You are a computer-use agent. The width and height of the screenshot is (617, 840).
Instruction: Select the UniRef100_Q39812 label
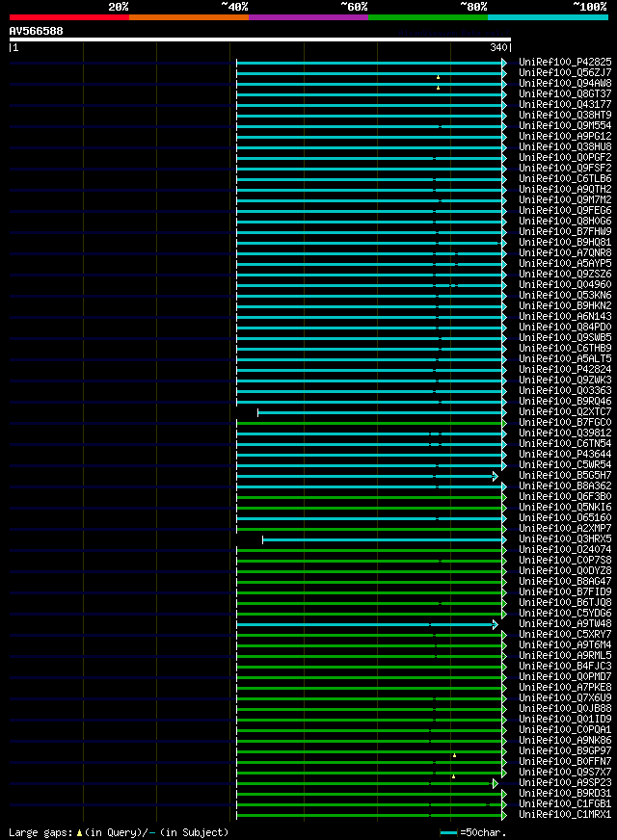tap(565, 433)
